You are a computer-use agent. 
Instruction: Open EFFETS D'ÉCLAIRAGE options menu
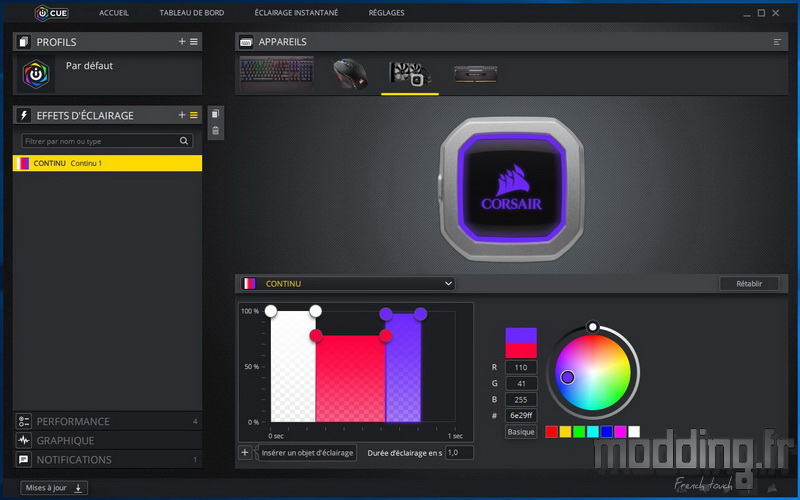pyautogui.click(x=194, y=115)
